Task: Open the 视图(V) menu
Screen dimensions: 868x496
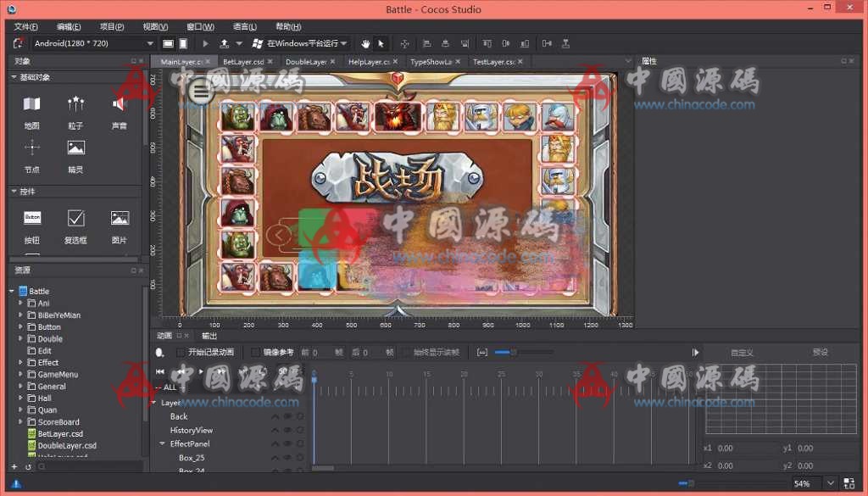Action: click(156, 26)
